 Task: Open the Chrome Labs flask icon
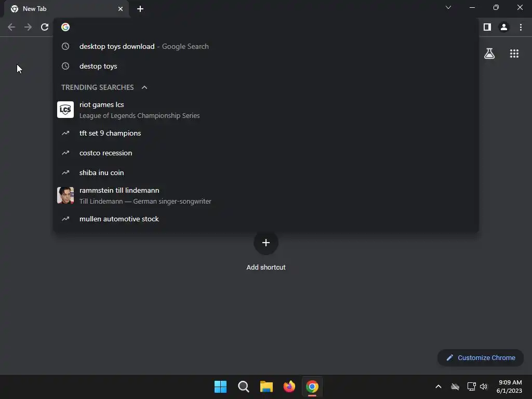click(489, 54)
